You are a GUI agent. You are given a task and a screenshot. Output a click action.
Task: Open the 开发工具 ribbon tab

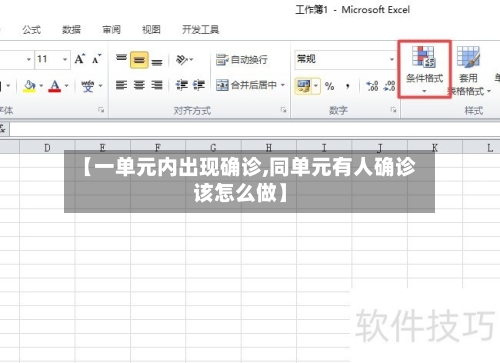(200, 30)
